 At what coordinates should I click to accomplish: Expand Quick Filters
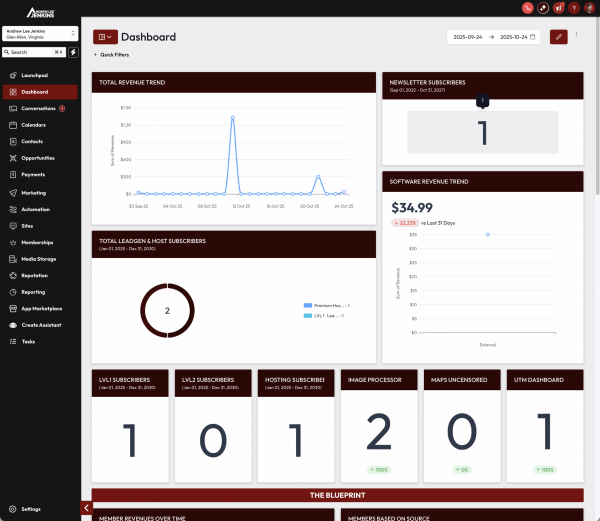coord(112,55)
